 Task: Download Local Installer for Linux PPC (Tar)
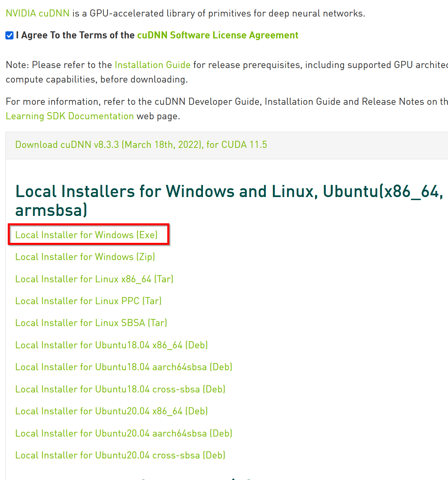pyautogui.click(x=89, y=301)
